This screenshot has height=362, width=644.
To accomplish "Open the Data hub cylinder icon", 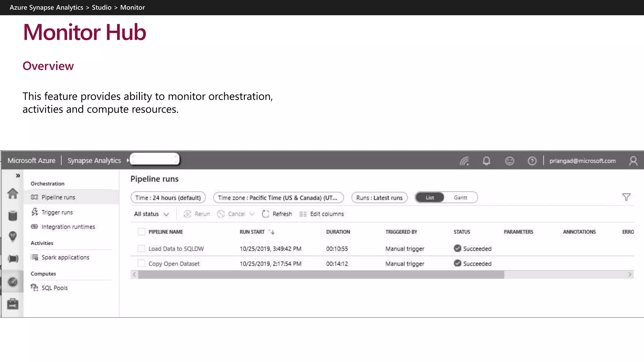I will pyautogui.click(x=13, y=216).
